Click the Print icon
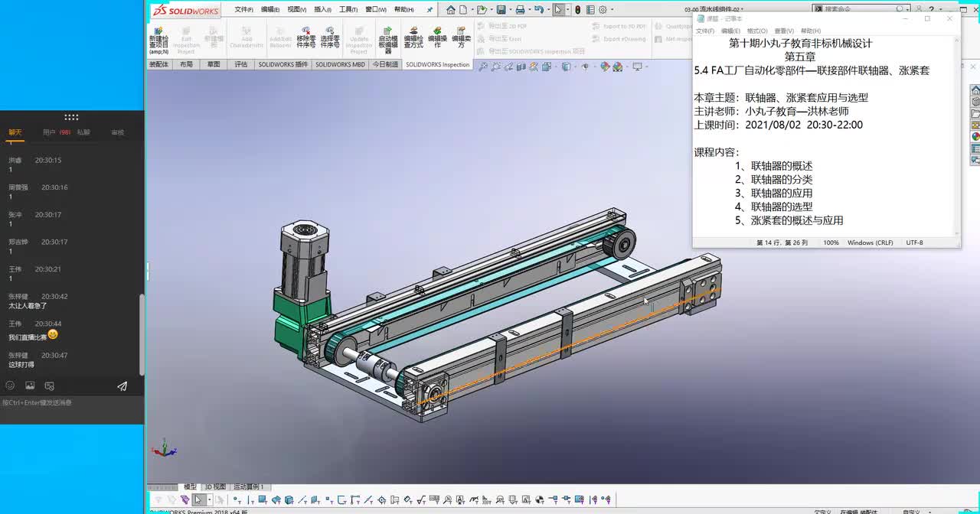Viewport: 980px width, 514px height. (x=520, y=9)
